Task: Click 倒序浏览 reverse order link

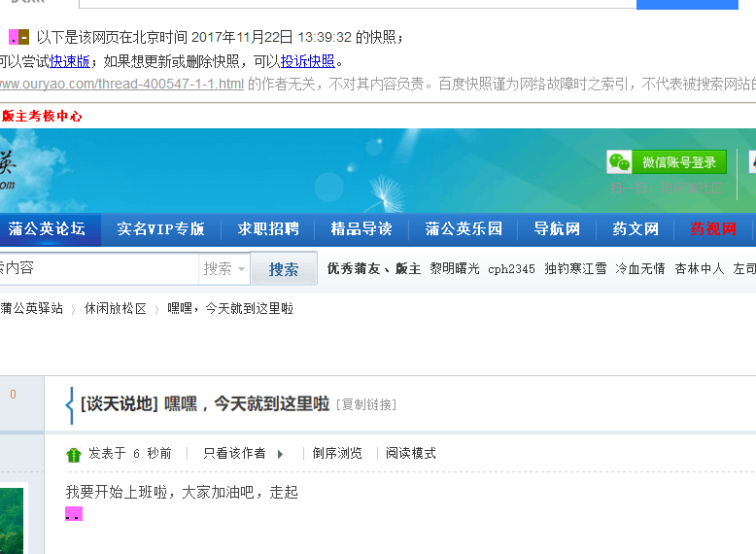Action: point(337,454)
